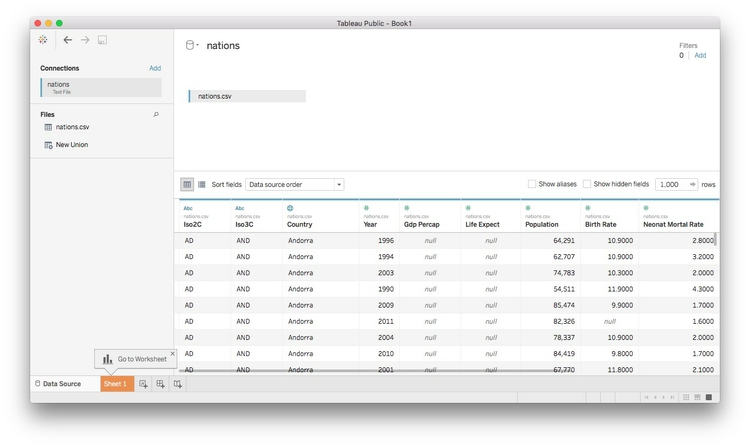750x446 pixels.
Task: Close the Go to Worksheet tooltip
Action: pos(172,353)
